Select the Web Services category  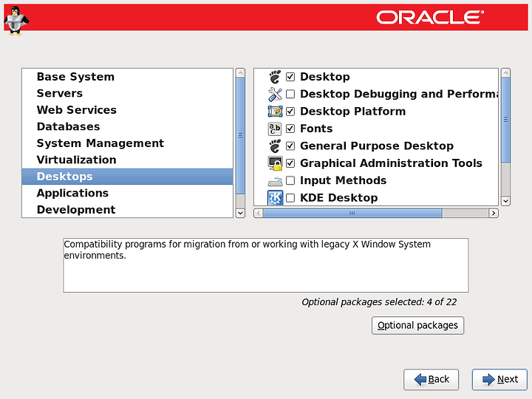click(x=127, y=110)
